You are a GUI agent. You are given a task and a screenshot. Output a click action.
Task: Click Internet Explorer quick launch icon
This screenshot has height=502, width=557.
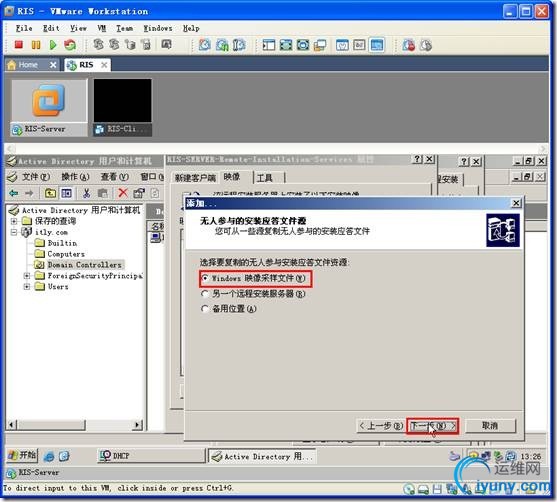click(x=49, y=456)
